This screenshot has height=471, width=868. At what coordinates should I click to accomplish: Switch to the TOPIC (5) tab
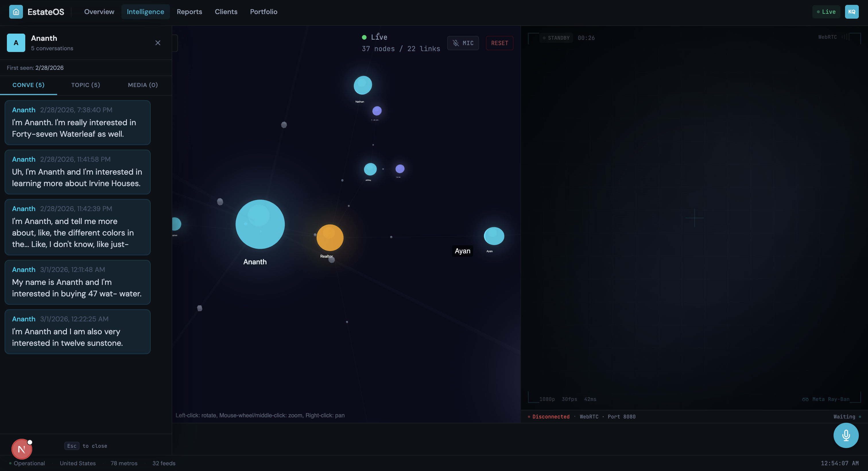click(x=86, y=85)
